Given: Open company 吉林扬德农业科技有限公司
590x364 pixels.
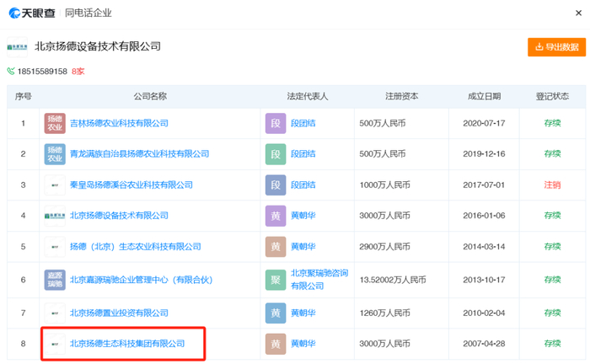Looking at the screenshot, I should [119, 123].
